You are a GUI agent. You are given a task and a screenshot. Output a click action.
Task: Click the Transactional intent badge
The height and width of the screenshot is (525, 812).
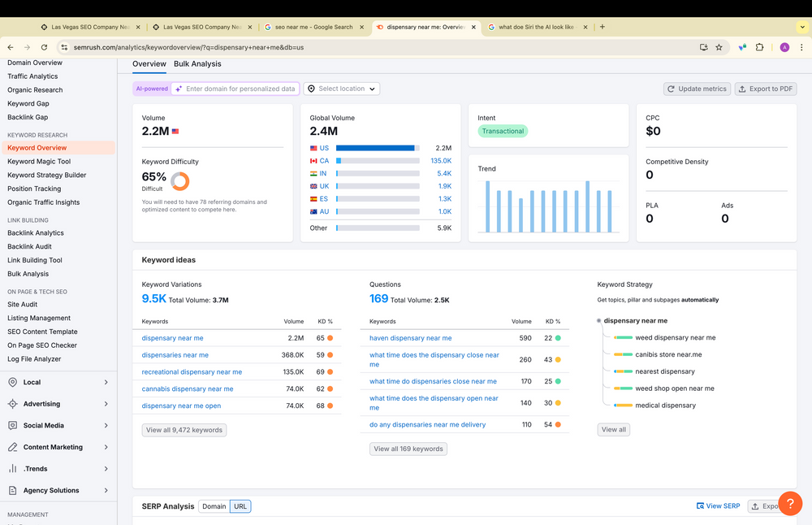pos(503,131)
